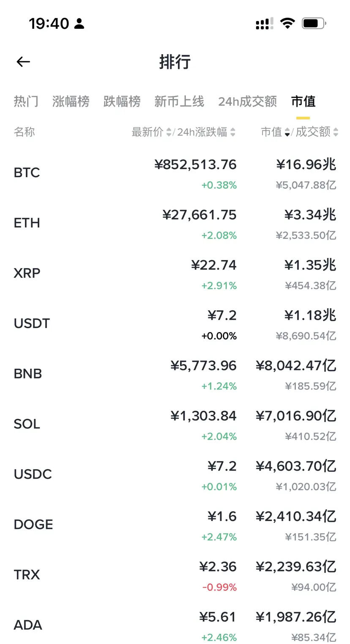Switch to 热门 tab
The image size is (350, 644).
click(26, 101)
